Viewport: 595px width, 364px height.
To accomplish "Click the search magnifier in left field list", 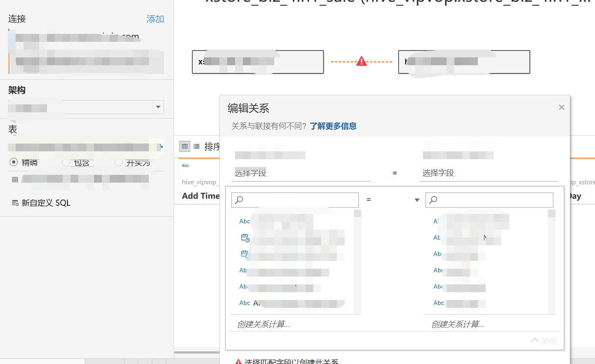I will tap(239, 200).
